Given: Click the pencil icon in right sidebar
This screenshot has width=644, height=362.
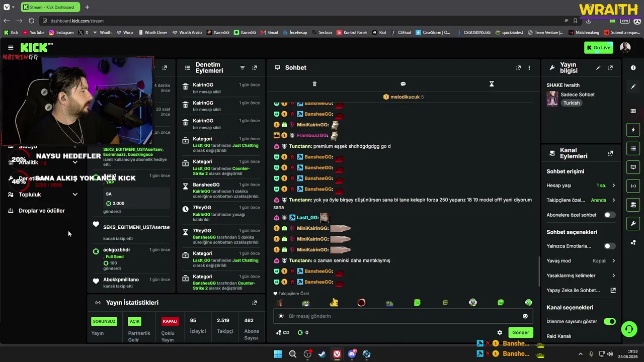Looking at the screenshot, I should (633, 86).
